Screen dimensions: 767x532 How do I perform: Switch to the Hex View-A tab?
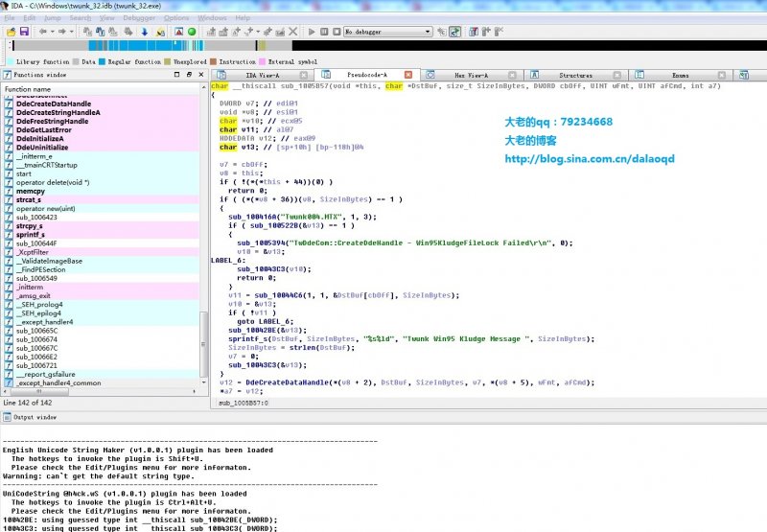pos(471,76)
